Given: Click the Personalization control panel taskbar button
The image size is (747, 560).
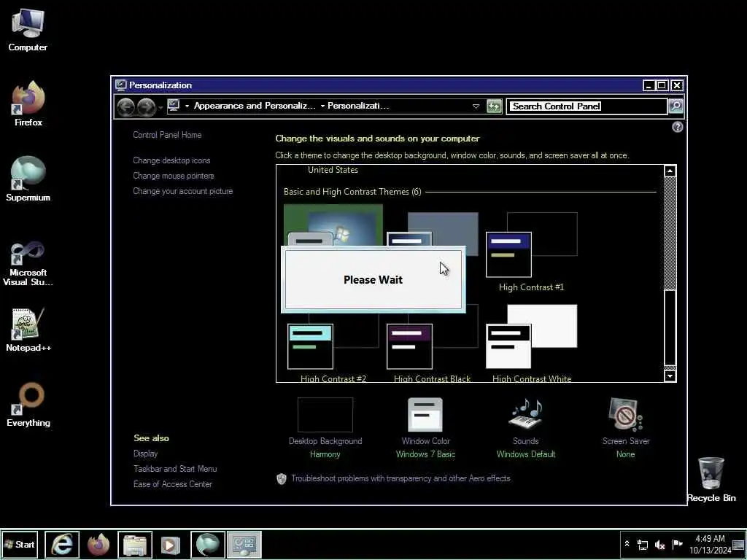Looking at the screenshot, I should (x=244, y=544).
